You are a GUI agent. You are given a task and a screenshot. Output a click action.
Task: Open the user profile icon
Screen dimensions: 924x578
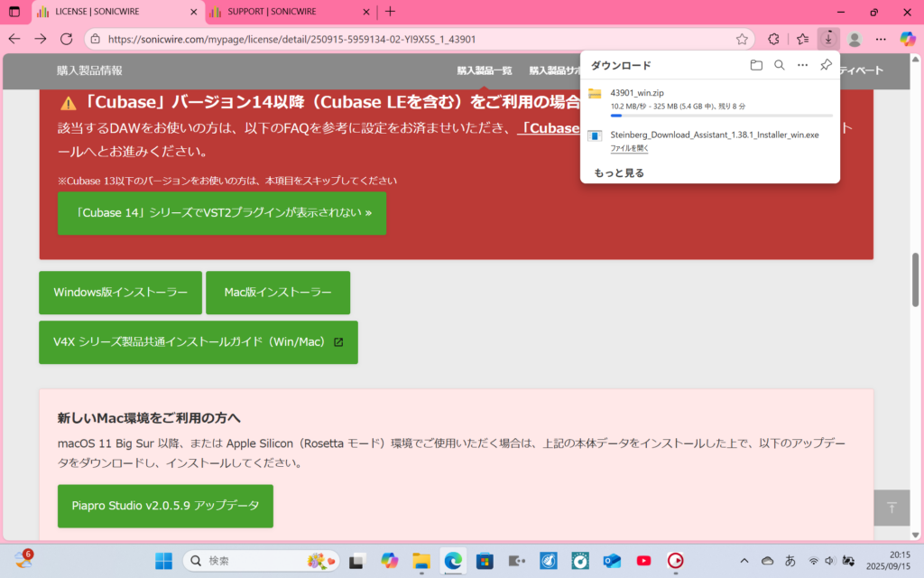pos(855,39)
